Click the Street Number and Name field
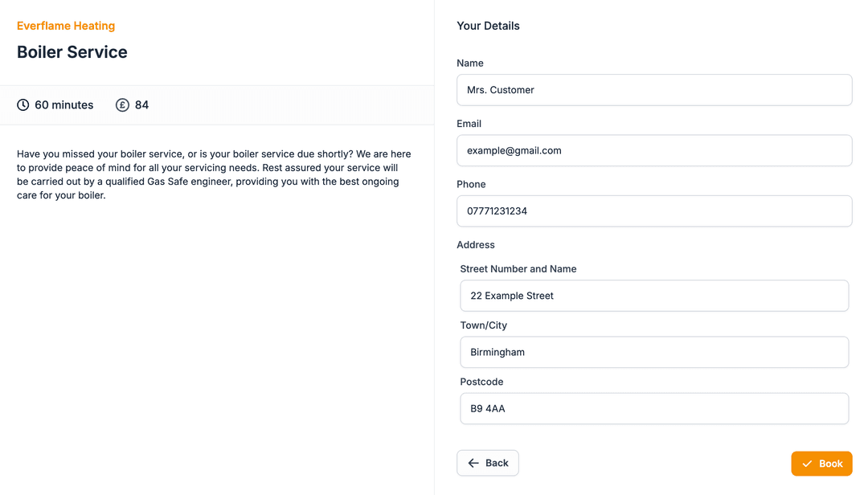The height and width of the screenshot is (495, 868). tap(654, 296)
